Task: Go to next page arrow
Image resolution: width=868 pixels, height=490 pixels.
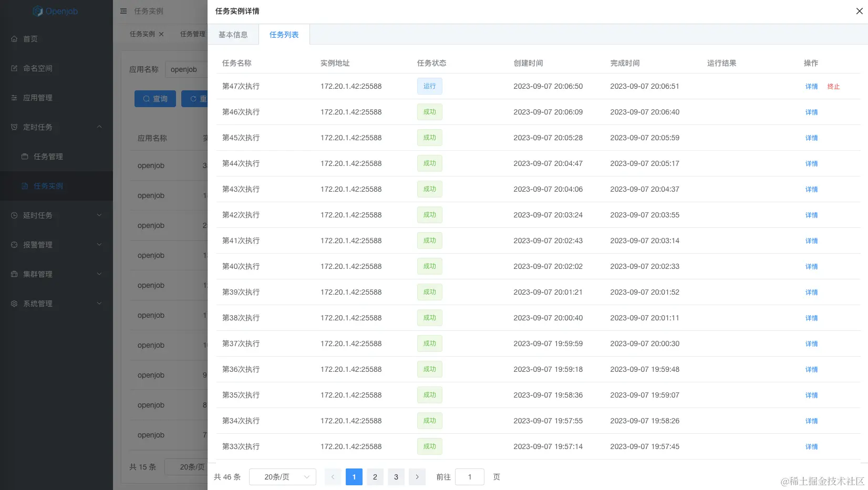Action: (x=417, y=477)
